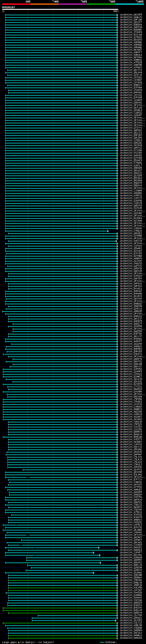Select the UniRef100_B0X4C1 entry
Screen dimensions: 146x644
coord(131,289)
